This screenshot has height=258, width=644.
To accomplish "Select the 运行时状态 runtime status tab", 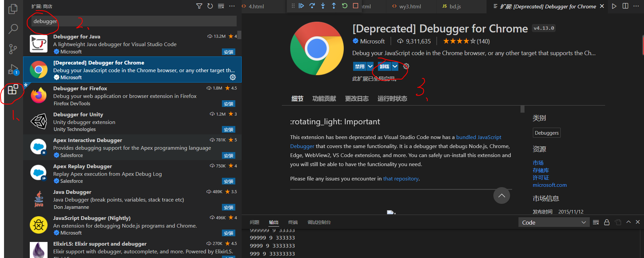I will tap(392, 99).
